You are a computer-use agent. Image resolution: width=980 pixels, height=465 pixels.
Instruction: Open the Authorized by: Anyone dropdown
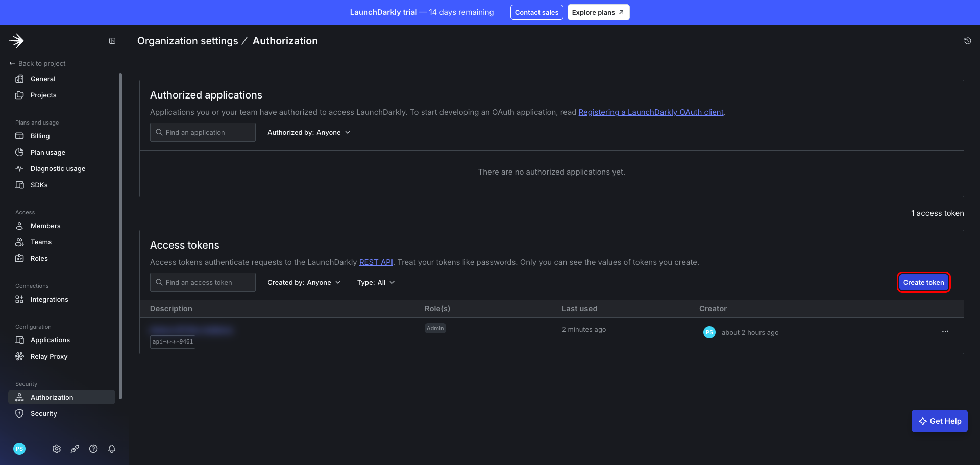[309, 132]
